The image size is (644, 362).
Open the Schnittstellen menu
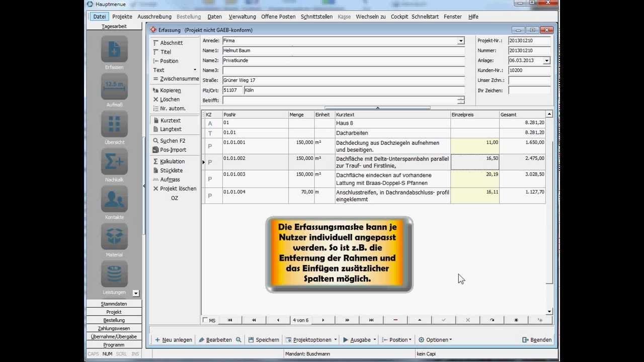317,17
